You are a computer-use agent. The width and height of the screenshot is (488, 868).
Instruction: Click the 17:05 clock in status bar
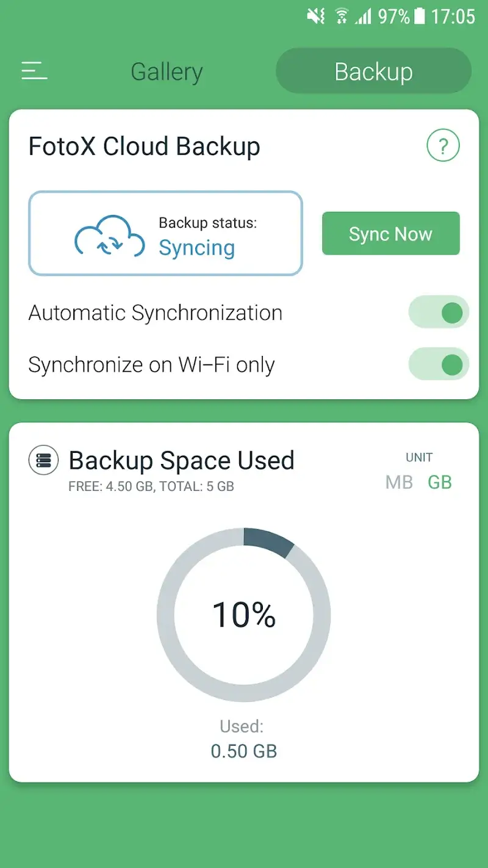pos(454,15)
